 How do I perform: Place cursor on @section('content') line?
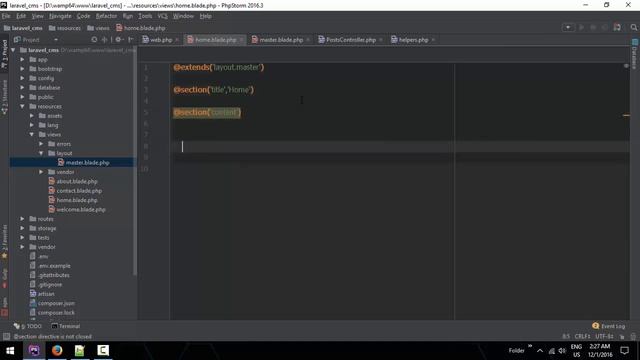pos(207,112)
